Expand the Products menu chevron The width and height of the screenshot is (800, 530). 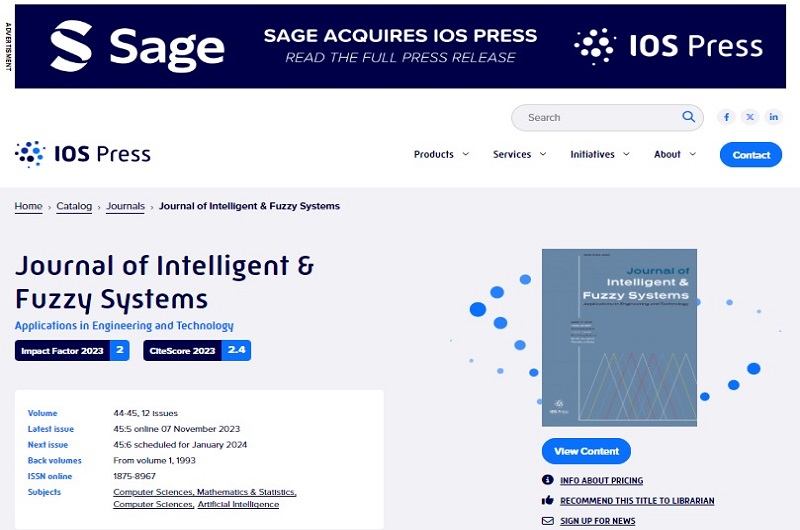click(466, 154)
